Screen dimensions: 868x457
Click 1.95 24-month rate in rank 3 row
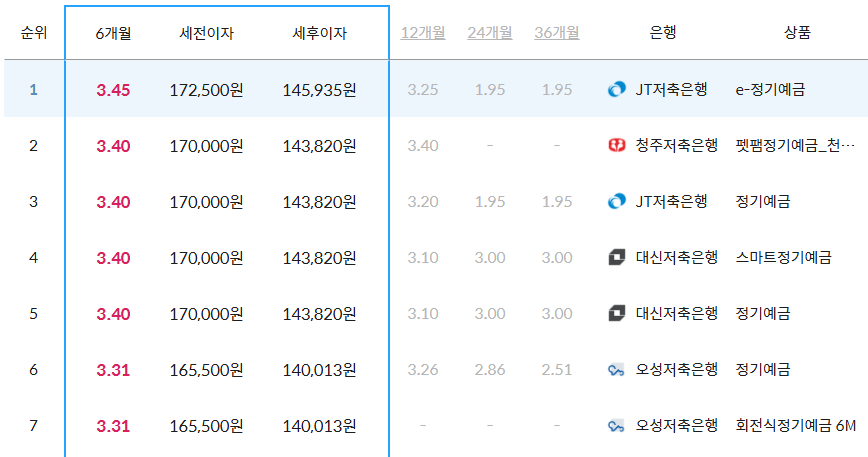490,202
